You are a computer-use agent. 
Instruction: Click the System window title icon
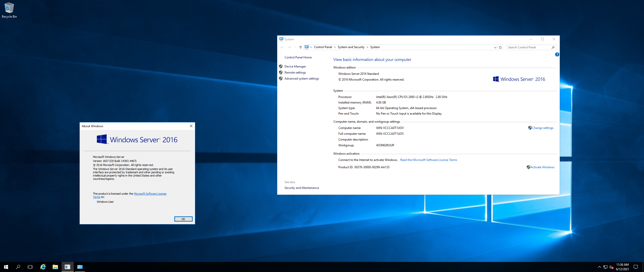click(x=281, y=39)
